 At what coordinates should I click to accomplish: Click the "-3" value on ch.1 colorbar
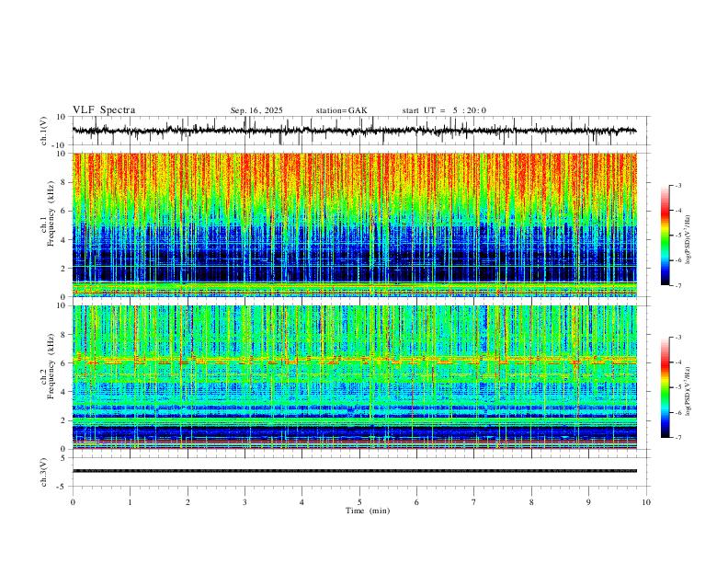click(x=677, y=185)
